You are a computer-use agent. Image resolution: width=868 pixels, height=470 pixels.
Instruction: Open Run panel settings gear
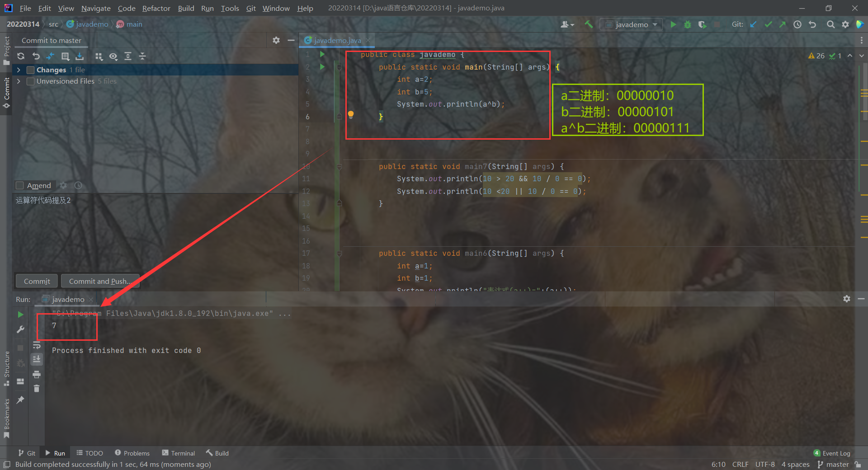click(x=847, y=299)
